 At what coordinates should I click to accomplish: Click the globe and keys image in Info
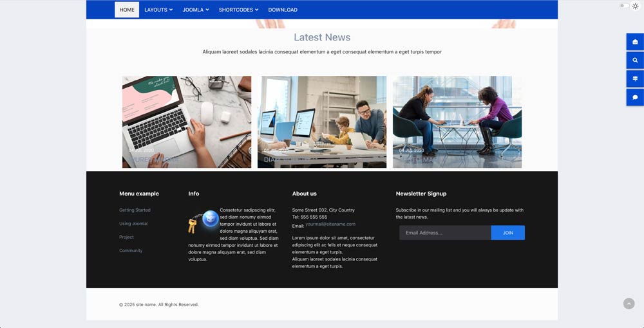click(204, 221)
